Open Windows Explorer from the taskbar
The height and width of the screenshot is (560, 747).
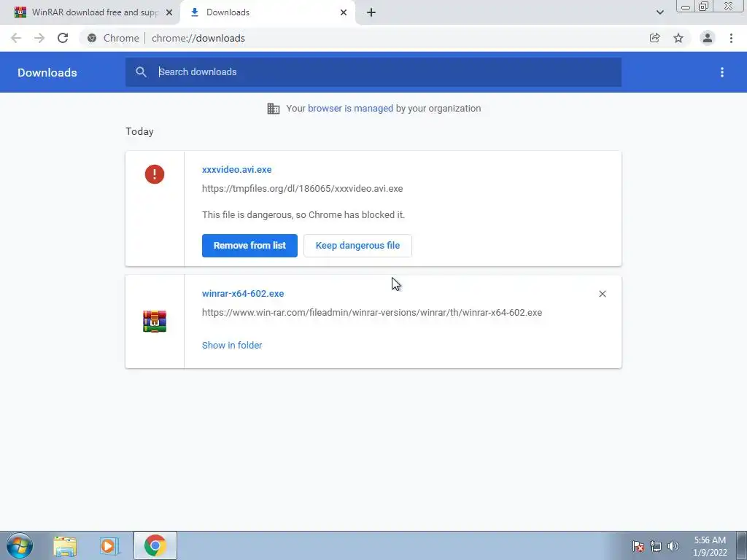click(65, 546)
